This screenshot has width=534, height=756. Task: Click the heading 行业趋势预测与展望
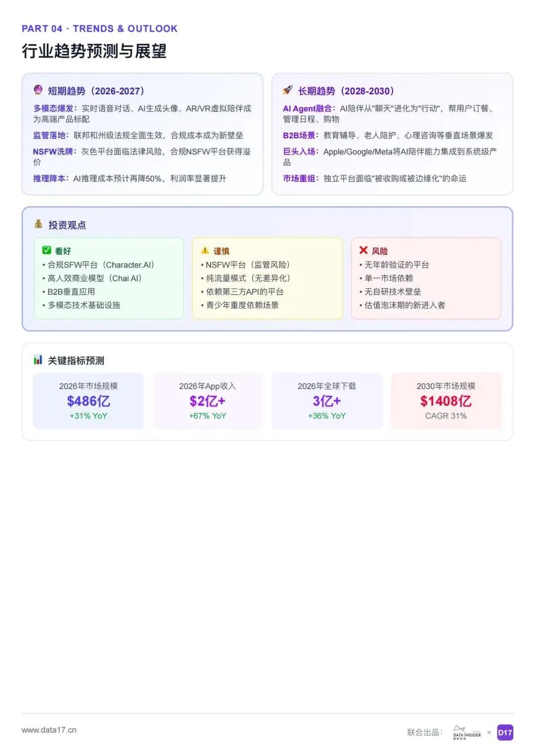94,51
